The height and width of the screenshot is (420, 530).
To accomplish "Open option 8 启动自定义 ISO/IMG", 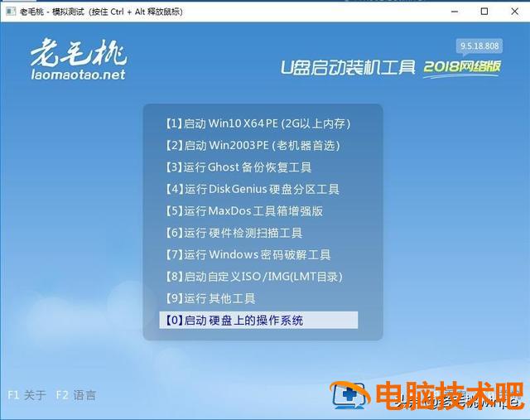I will coord(254,277).
